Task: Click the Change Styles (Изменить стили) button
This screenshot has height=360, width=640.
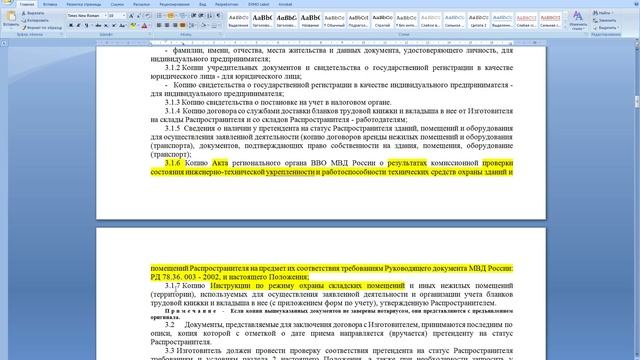Action: (x=578, y=20)
